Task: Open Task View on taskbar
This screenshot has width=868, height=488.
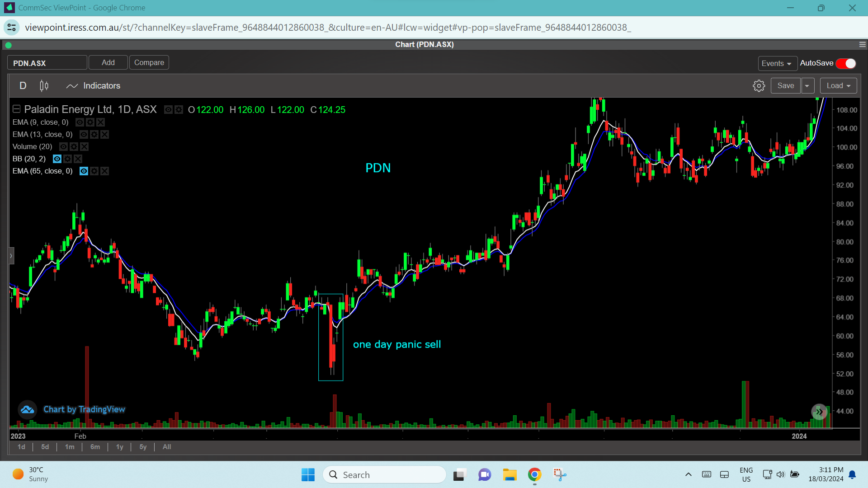Action: click(459, 475)
